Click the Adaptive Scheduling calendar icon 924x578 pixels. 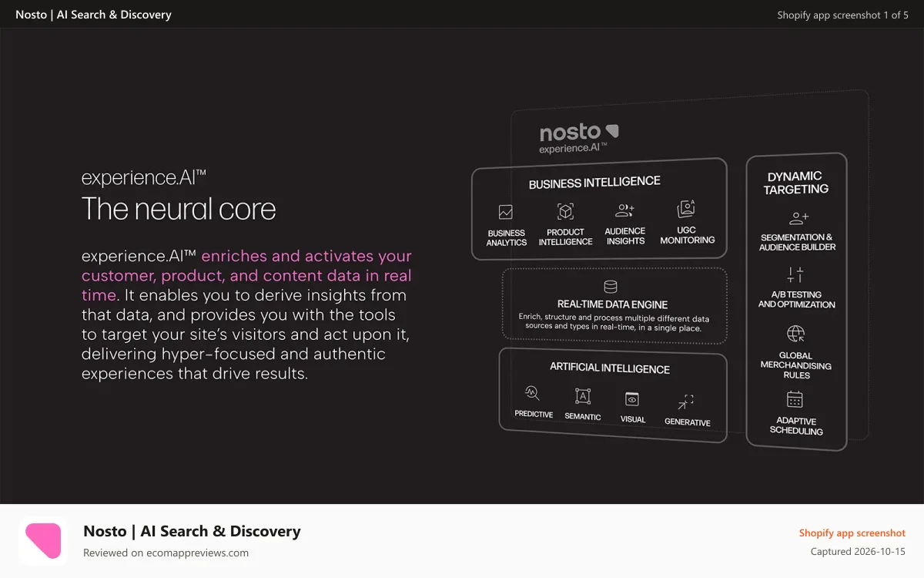795,399
